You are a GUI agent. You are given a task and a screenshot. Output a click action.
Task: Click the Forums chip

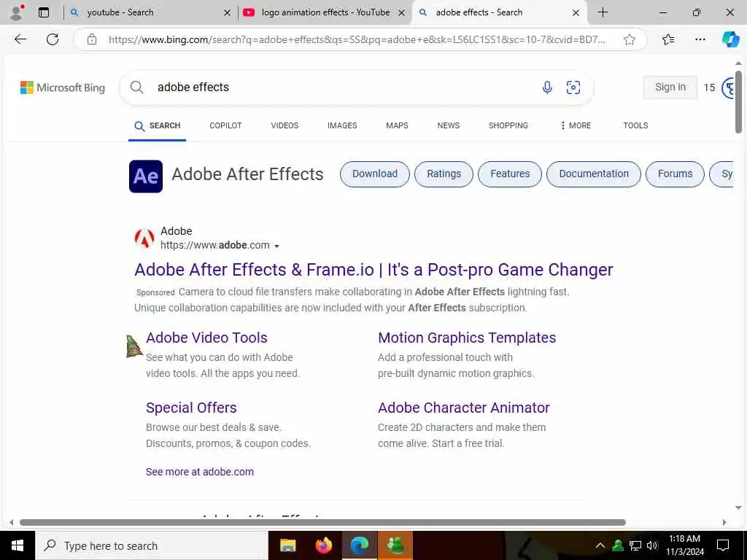point(675,174)
